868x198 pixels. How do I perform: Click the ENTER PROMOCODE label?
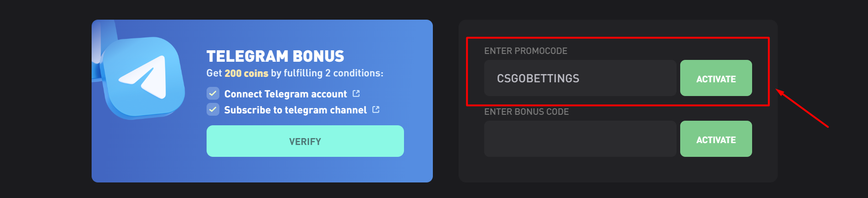(x=525, y=51)
